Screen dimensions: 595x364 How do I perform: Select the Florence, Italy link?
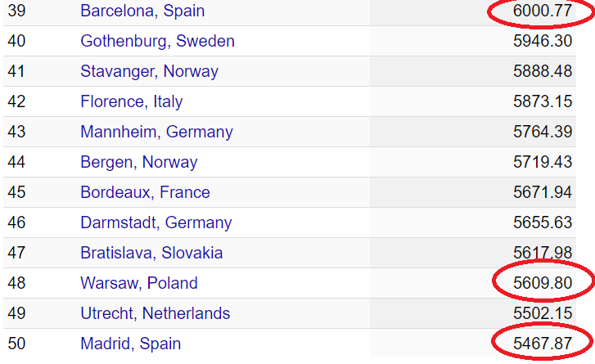131,102
